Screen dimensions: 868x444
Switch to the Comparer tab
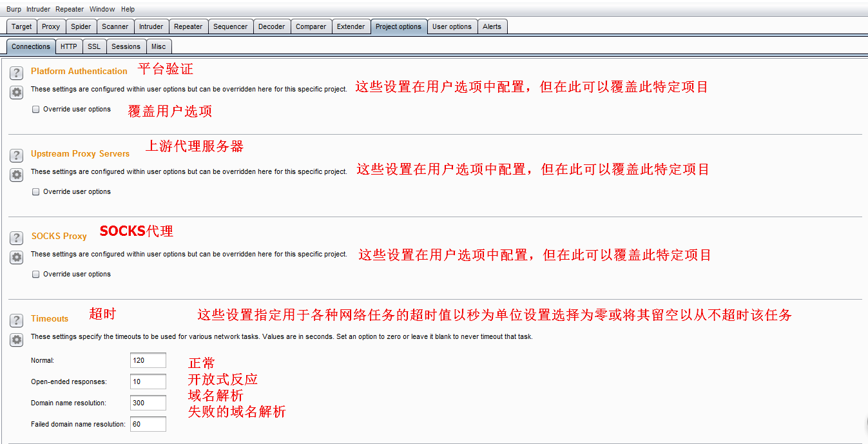(311, 26)
